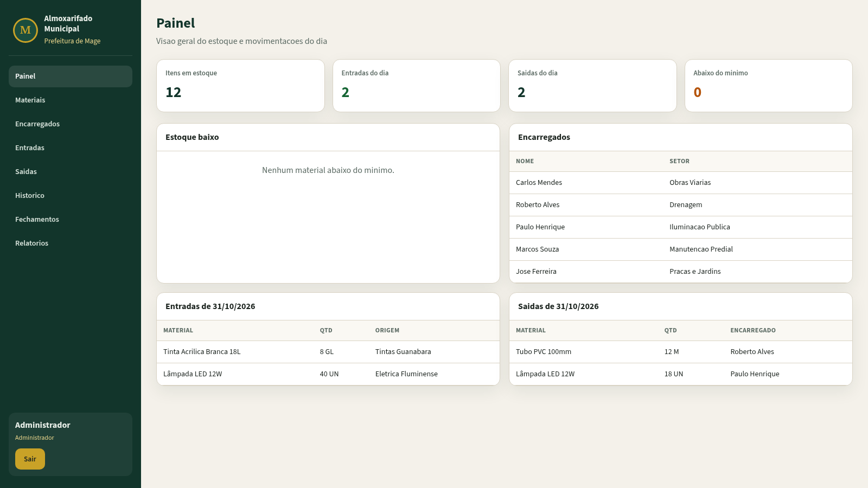Select the Entradas do dia card

[417, 86]
